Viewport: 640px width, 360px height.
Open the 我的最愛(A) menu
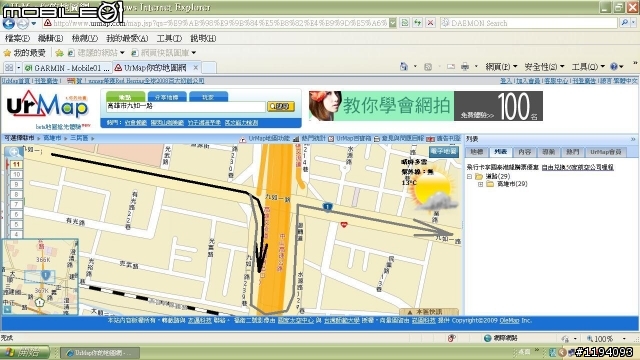(x=127, y=38)
